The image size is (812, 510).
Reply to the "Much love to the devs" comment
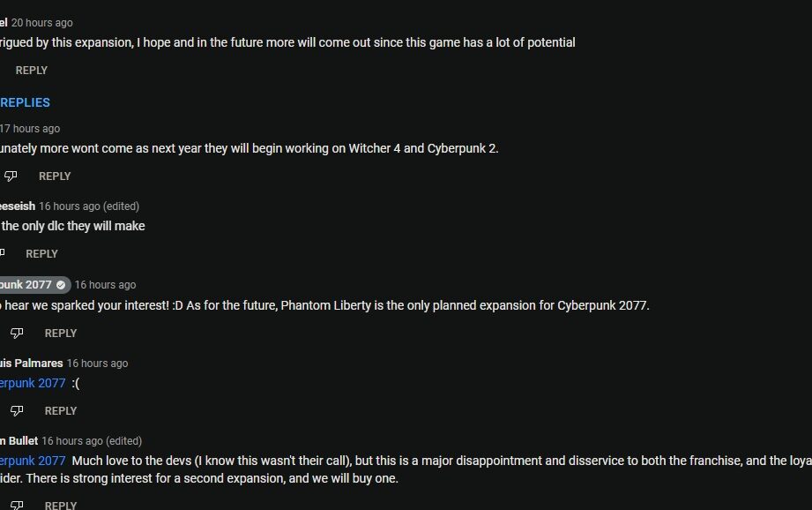(61, 506)
